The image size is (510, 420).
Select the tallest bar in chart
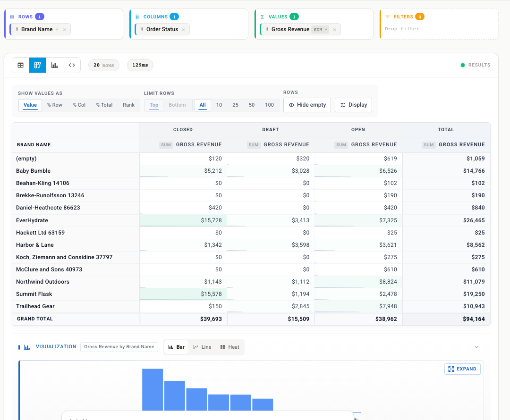coord(153,389)
